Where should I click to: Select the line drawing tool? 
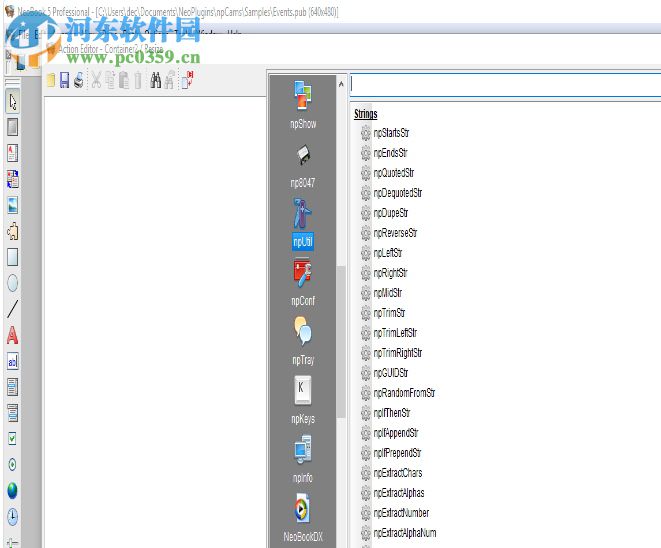coord(13,309)
